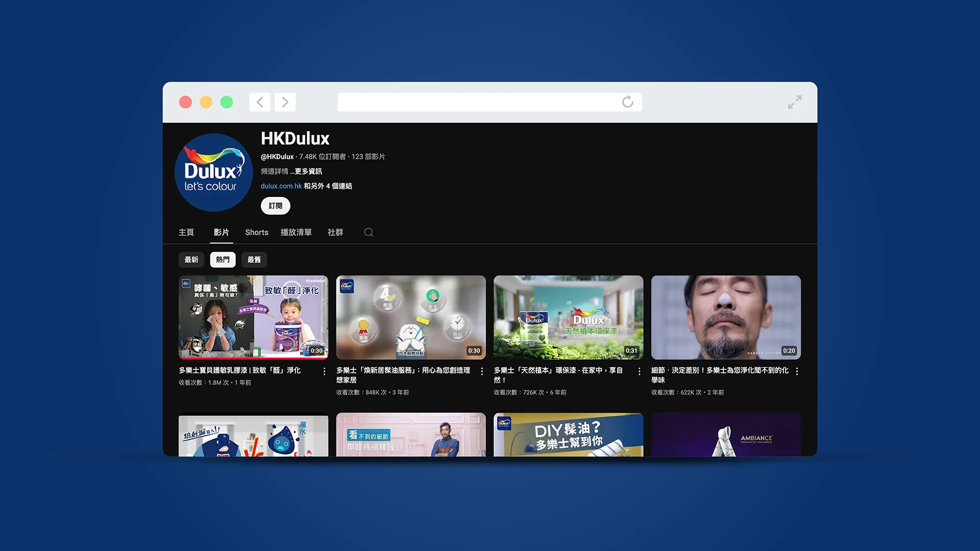The image size is (980, 551).
Task: Sort videos by 熱門
Action: pyautogui.click(x=223, y=260)
